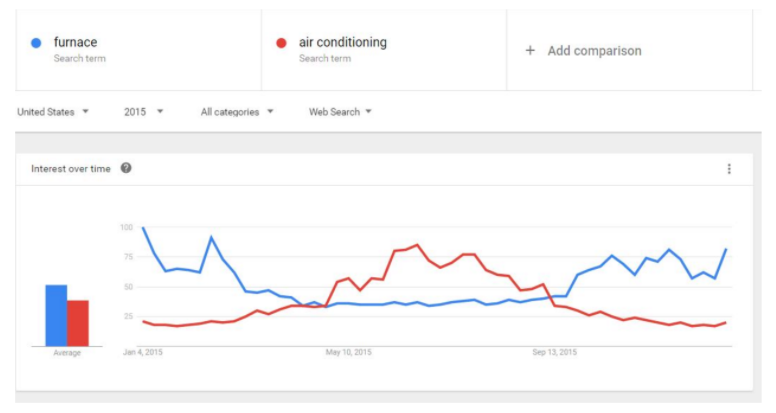Image resolution: width=776 pixels, height=413 pixels.
Task: Expand the All categories dropdown
Action: click(237, 112)
